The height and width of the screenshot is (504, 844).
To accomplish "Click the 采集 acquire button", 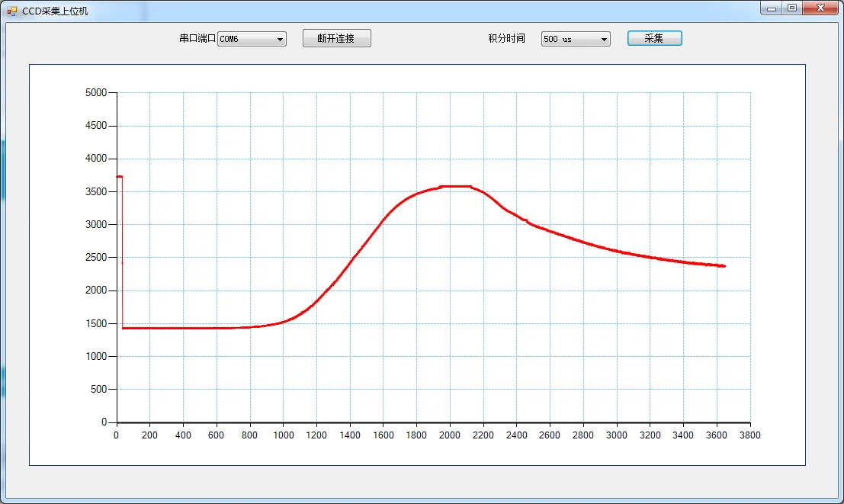I will coord(654,38).
